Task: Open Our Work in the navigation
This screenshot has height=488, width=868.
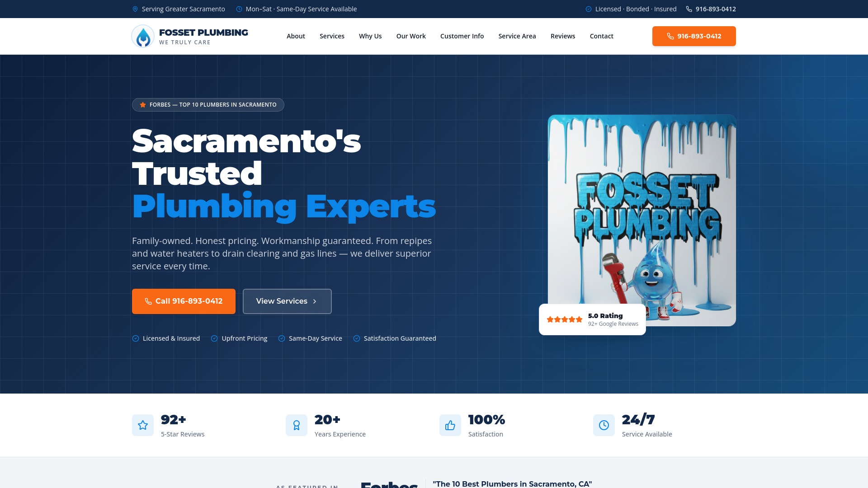Action: coord(411,36)
